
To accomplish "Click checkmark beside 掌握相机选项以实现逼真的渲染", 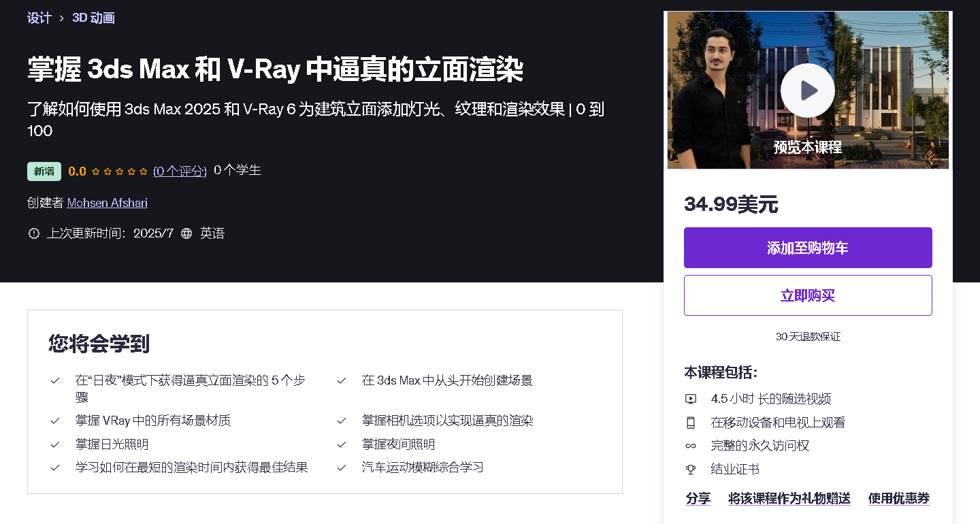I will coord(342,421).
